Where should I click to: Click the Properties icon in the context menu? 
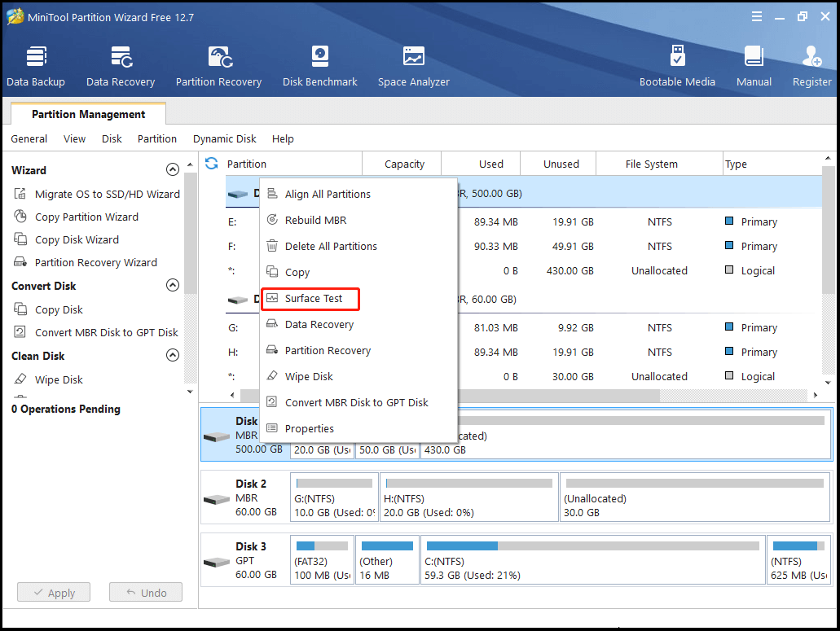tap(272, 428)
